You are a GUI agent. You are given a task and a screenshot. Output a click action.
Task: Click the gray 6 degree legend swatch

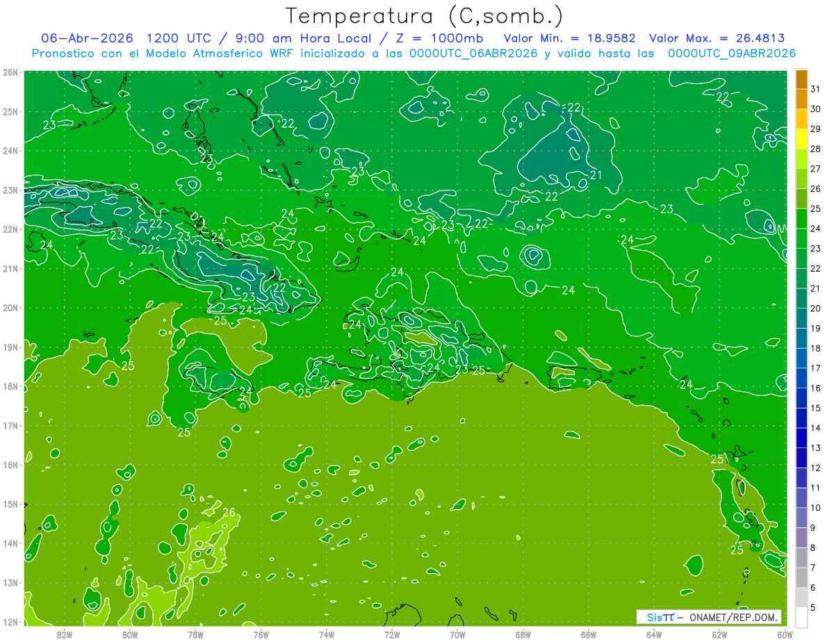tap(801, 577)
